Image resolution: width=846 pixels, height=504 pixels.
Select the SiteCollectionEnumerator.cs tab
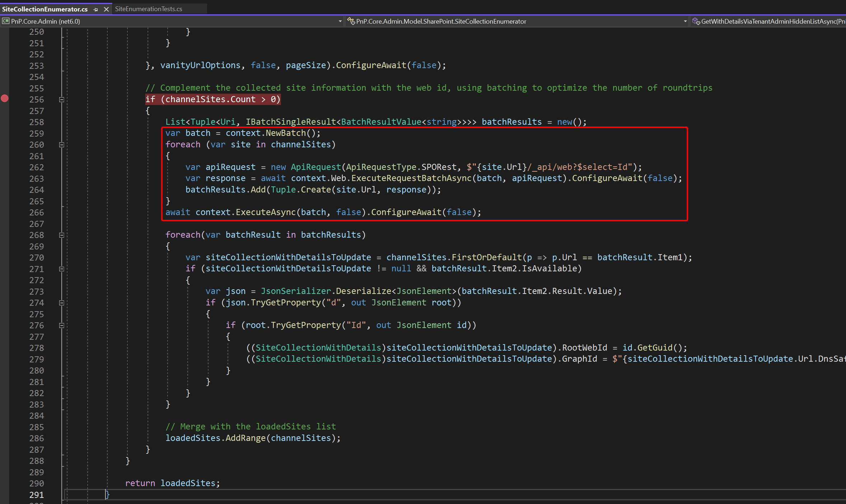[45, 9]
